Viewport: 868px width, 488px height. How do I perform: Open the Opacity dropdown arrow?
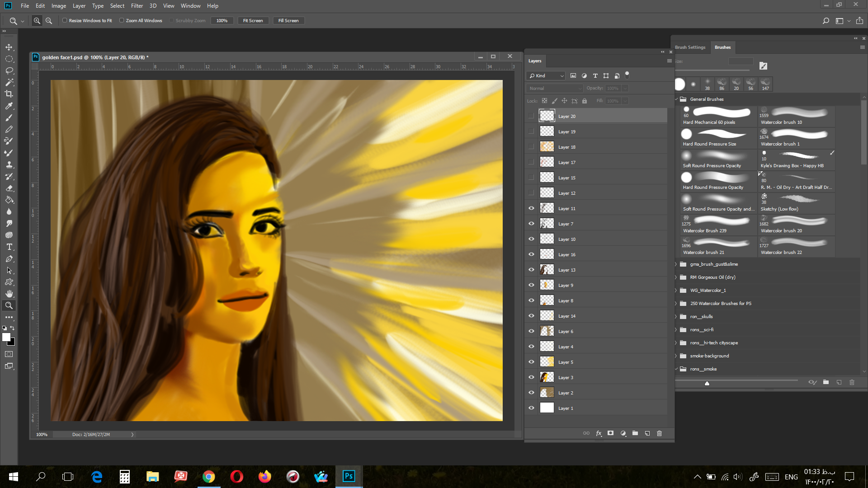pos(625,88)
